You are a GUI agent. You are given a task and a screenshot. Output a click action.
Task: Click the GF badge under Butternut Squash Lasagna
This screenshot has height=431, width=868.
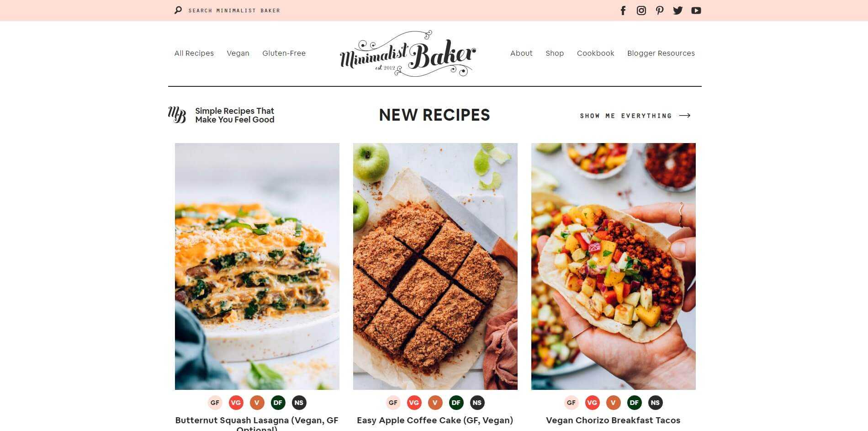pos(215,403)
